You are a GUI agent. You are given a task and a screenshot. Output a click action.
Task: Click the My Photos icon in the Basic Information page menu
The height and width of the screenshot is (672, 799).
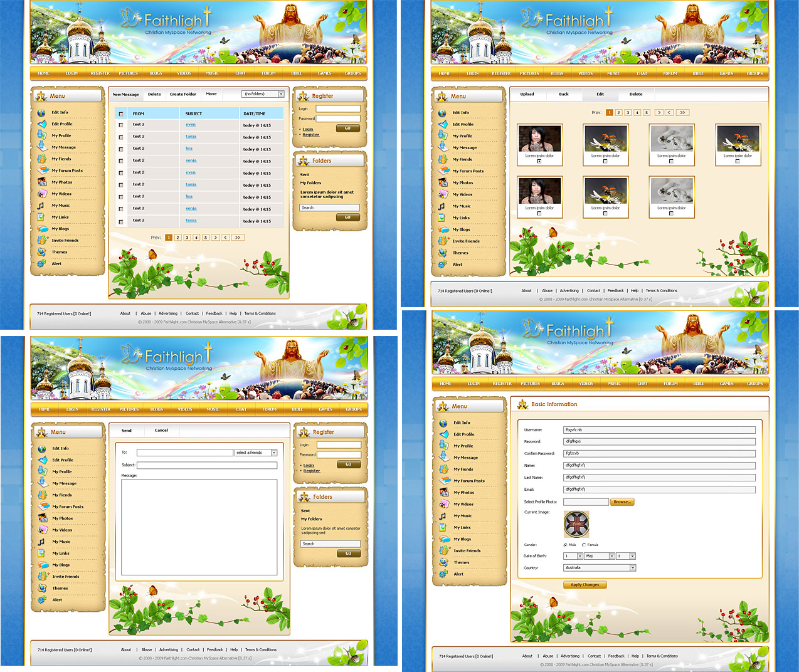pyautogui.click(x=443, y=492)
